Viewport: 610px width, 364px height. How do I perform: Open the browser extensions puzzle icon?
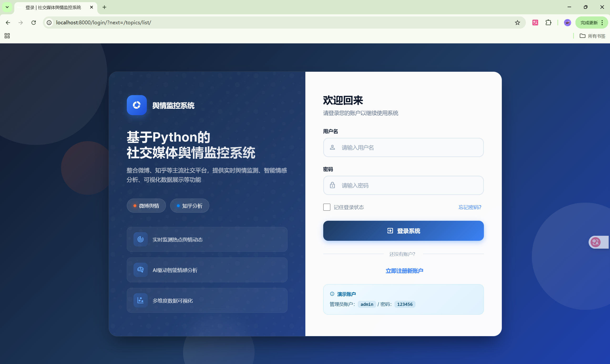pyautogui.click(x=548, y=23)
